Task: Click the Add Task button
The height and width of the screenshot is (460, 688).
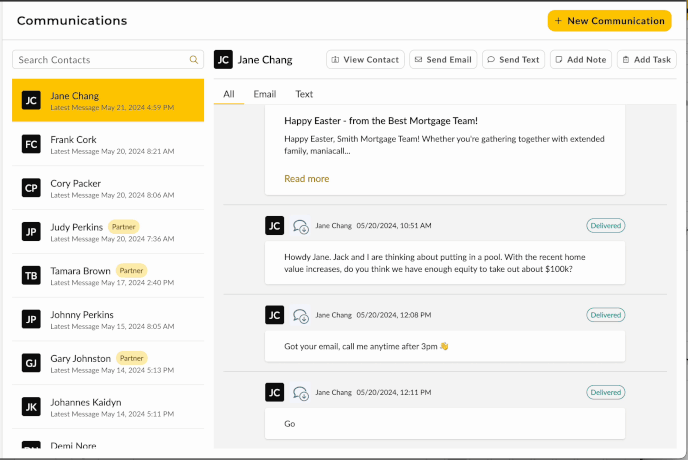Action: point(647,60)
